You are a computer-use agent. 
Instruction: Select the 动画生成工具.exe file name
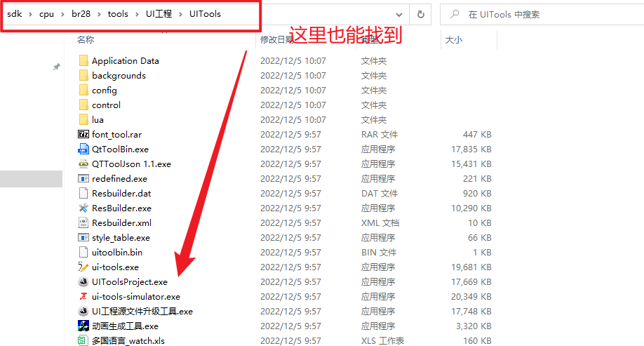coord(126,326)
